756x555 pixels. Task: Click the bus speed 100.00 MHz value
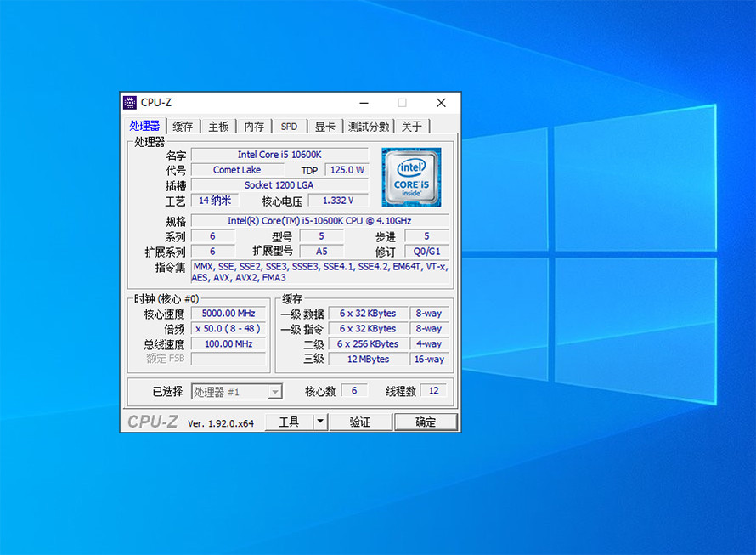coord(228,343)
